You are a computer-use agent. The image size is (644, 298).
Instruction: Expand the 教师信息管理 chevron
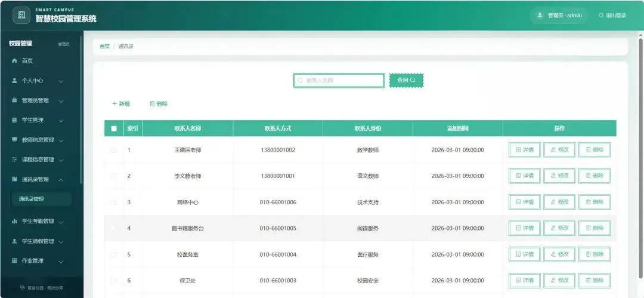(61, 140)
